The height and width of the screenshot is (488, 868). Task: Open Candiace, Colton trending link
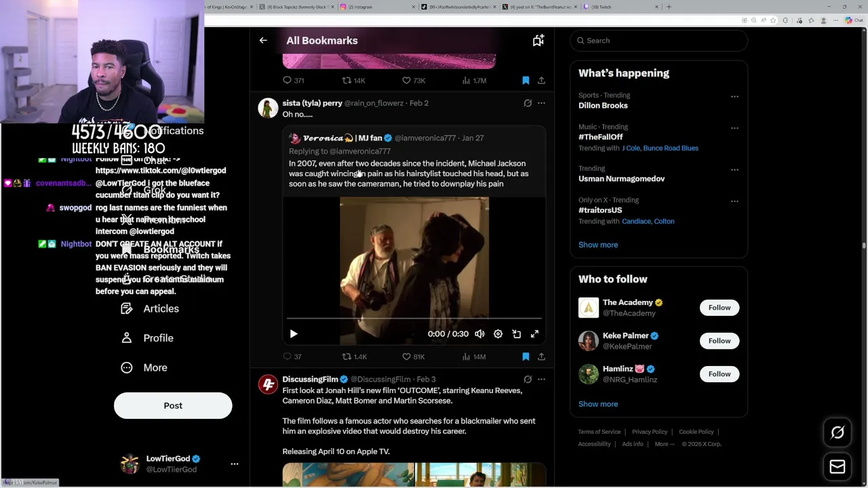pos(648,222)
